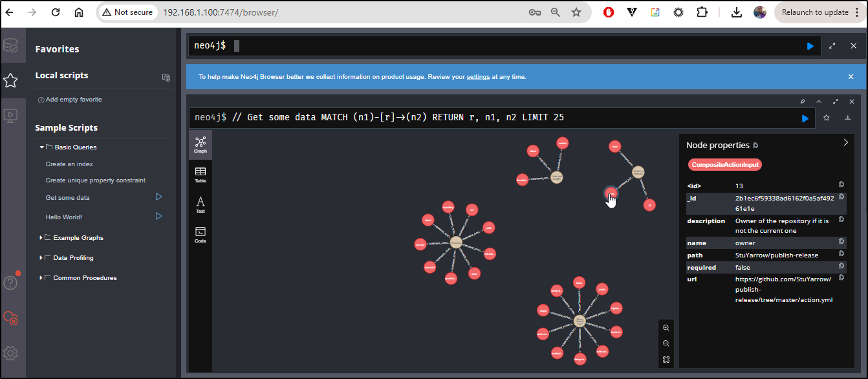Image resolution: width=868 pixels, height=379 pixels.
Task: Export the result frame via download icon
Action: [847, 118]
